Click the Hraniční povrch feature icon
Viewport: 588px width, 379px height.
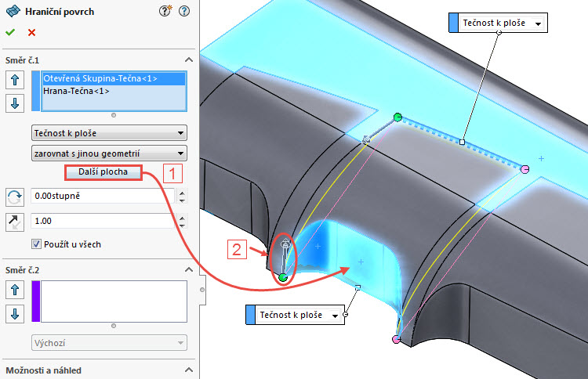tap(13, 11)
